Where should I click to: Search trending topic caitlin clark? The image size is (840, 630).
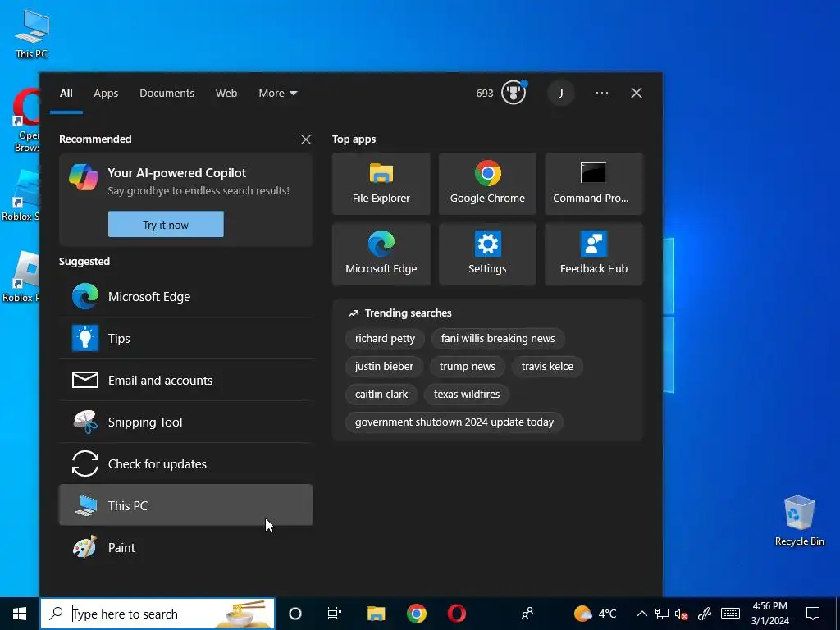click(381, 395)
